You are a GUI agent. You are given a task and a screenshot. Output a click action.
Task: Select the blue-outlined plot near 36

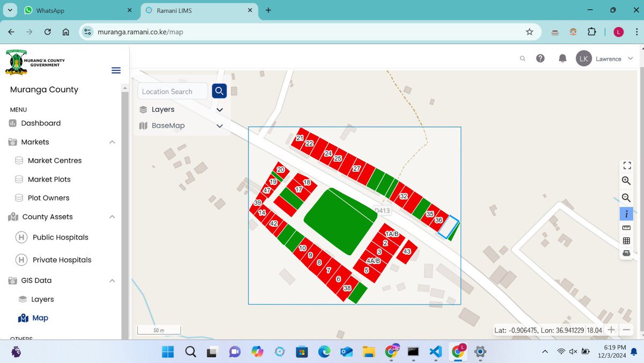(x=448, y=226)
